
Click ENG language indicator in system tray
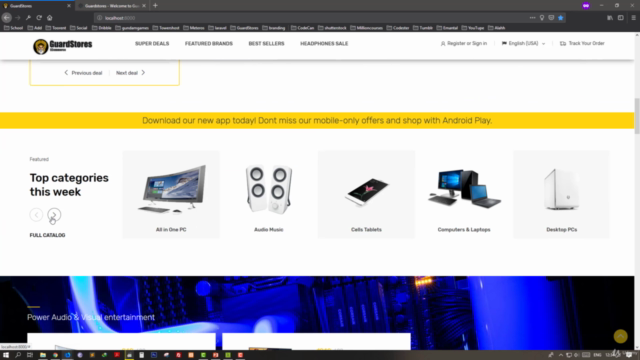click(x=597, y=355)
